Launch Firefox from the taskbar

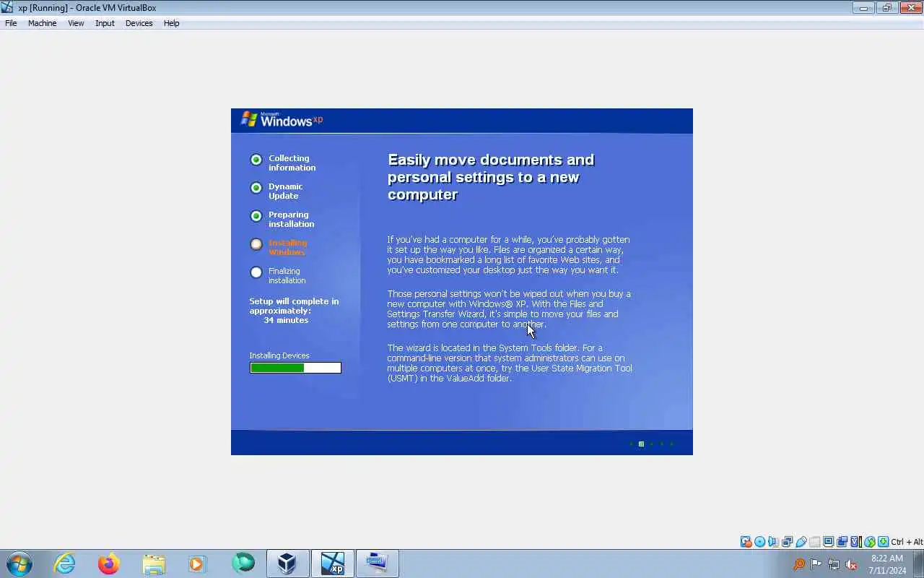point(109,564)
